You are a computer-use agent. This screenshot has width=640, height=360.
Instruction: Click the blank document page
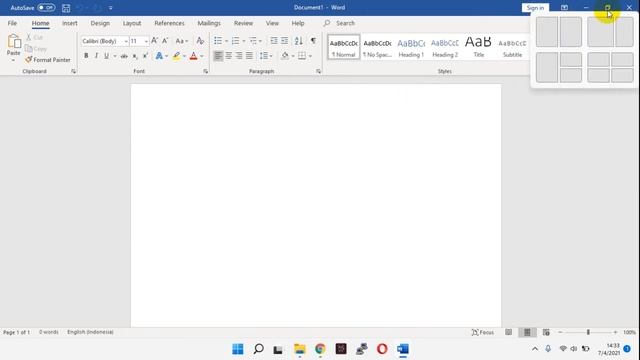pos(316,205)
